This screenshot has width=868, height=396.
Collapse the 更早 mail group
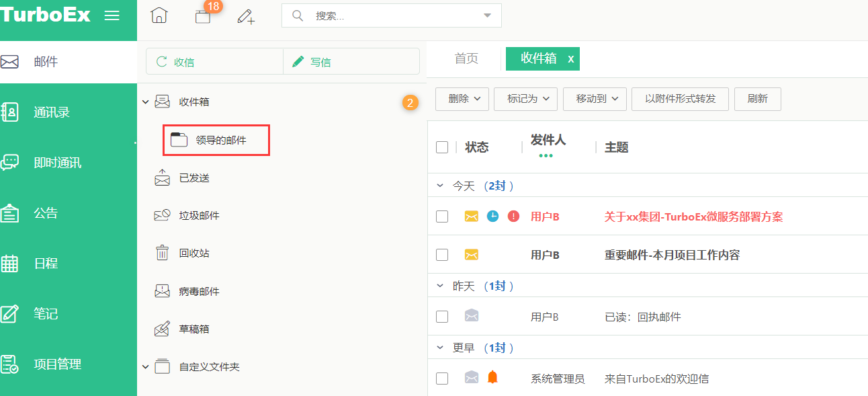pyautogui.click(x=440, y=348)
